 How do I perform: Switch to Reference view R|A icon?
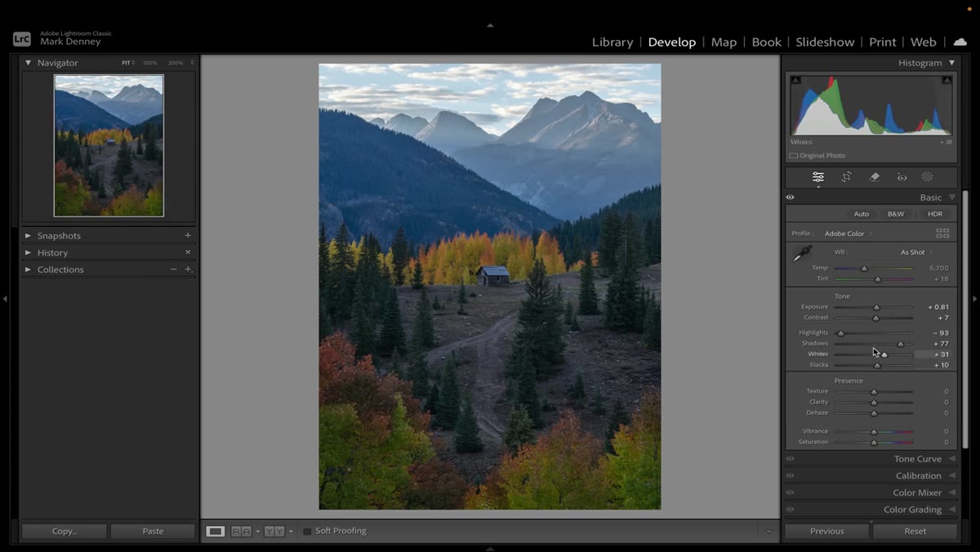click(x=241, y=531)
